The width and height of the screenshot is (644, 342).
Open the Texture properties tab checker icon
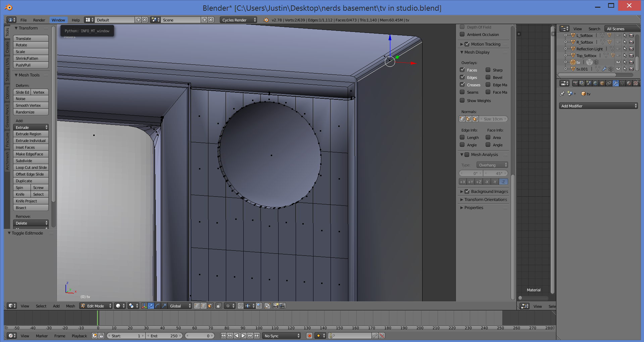coord(636,83)
